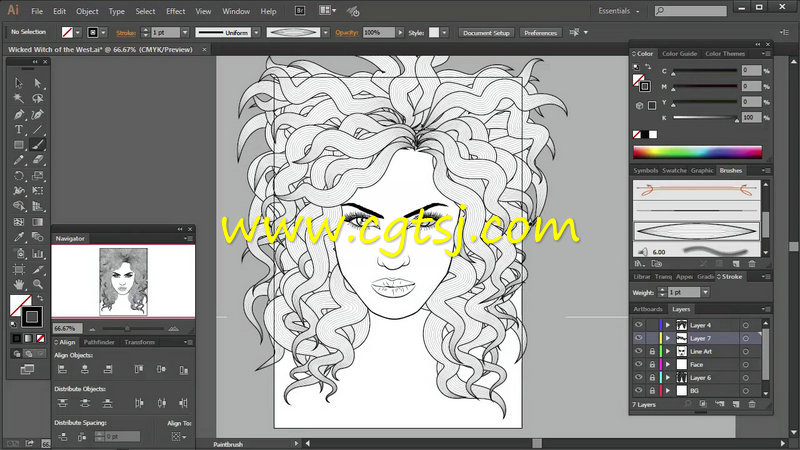Open the Bridge button in menu bar
The width and height of the screenshot is (800, 450).
coord(300,10)
